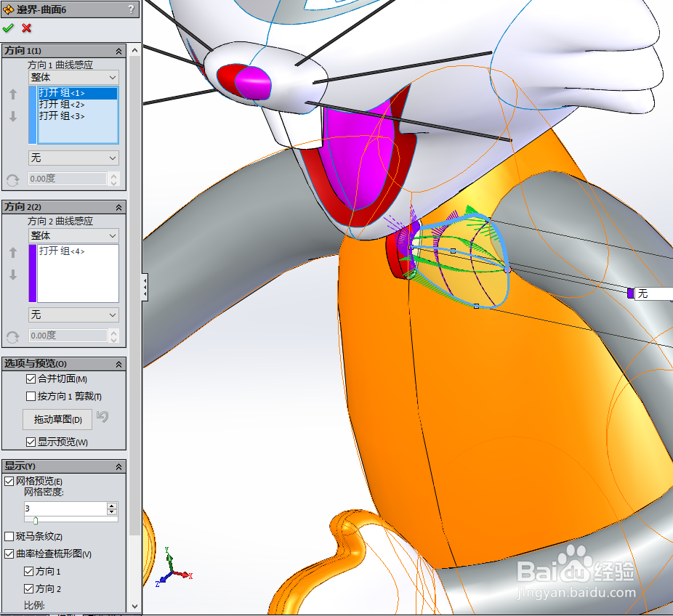Click the 网格密度 slider handle
The image size is (673, 616).
pos(36,520)
